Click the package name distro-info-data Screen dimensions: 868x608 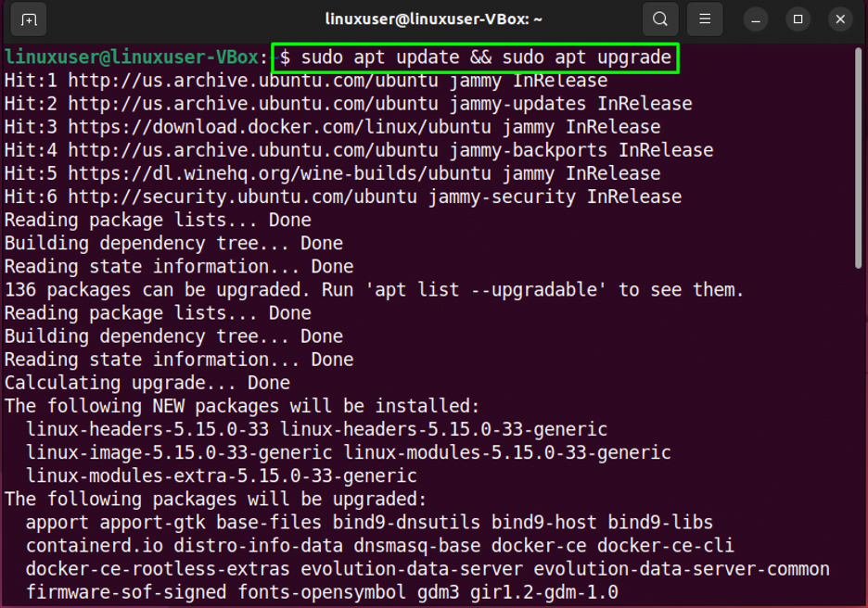click(258, 546)
